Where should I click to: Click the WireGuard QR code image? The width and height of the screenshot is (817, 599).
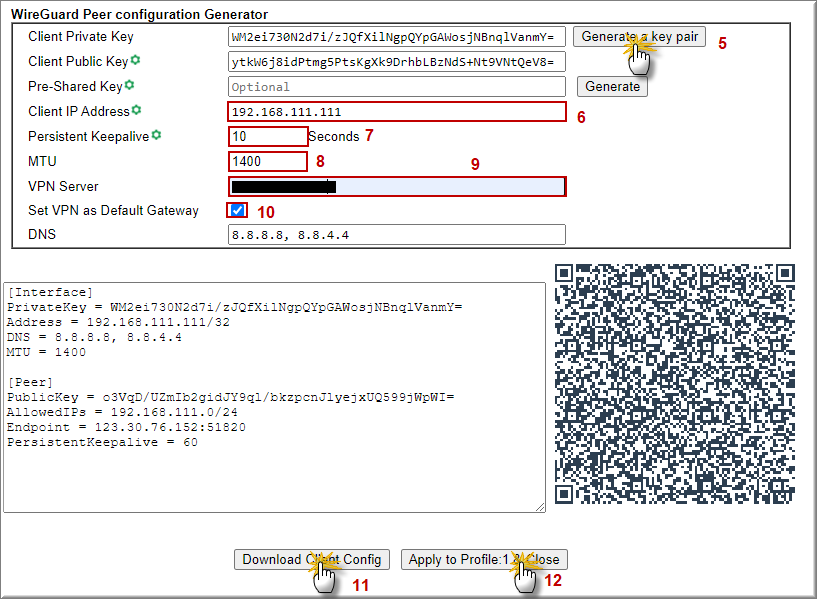coord(676,385)
